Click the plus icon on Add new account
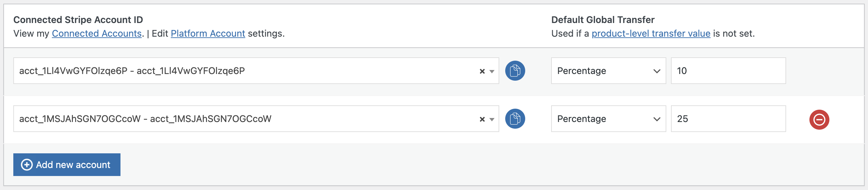The width and height of the screenshot is (868, 190). coord(27,165)
